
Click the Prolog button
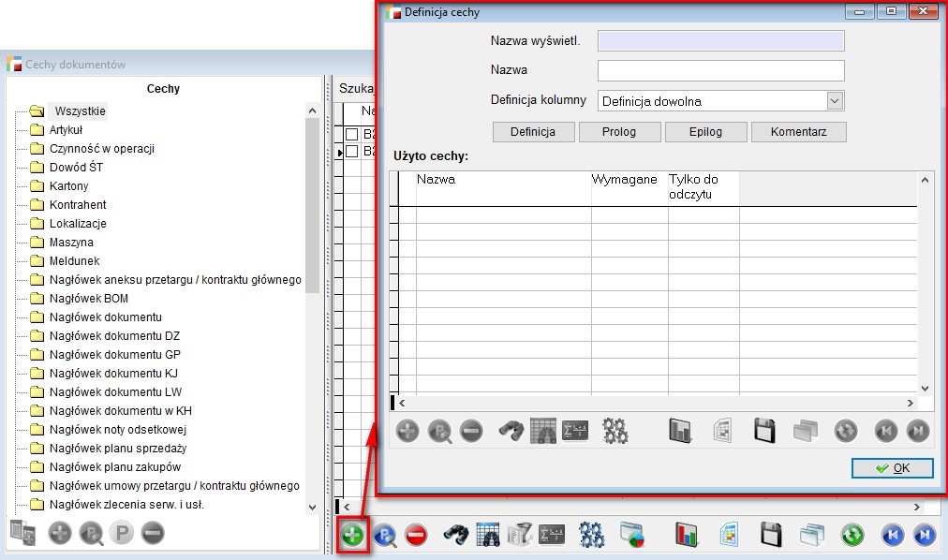(x=618, y=132)
